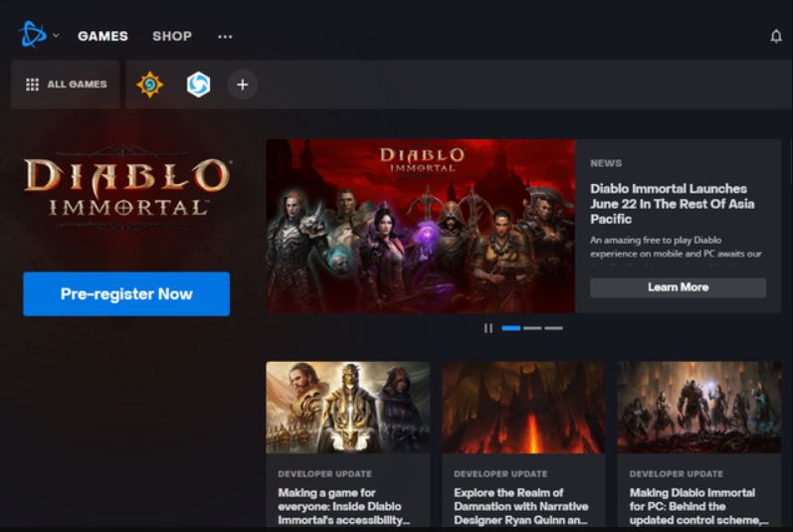Jump to the second carousel slide indicator
Viewport: 793px width, 532px height.
532,328
